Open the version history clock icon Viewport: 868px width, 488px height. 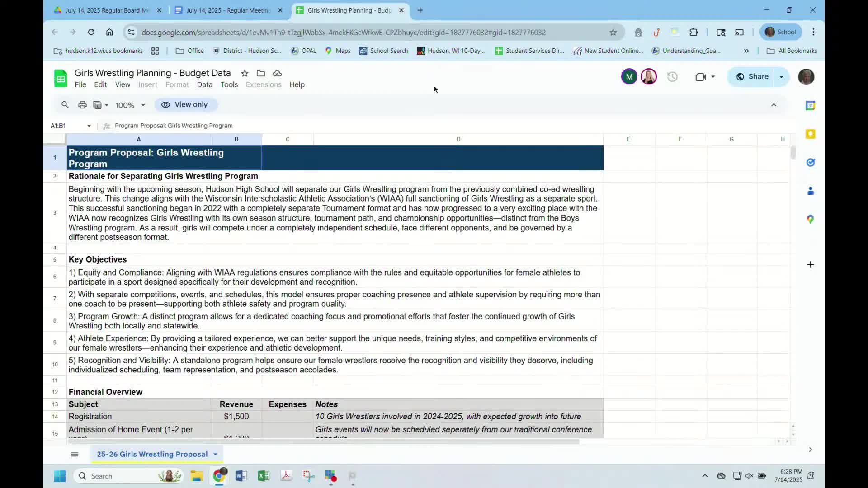pyautogui.click(x=672, y=77)
